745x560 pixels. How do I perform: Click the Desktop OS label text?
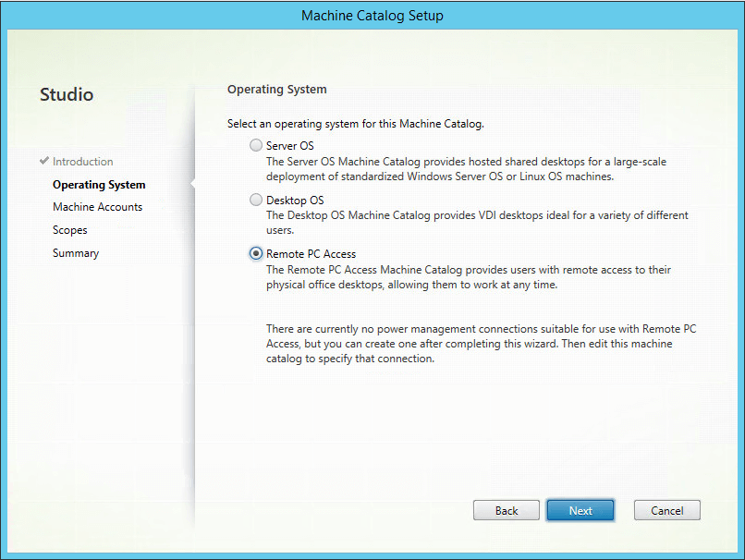tap(295, 201)
